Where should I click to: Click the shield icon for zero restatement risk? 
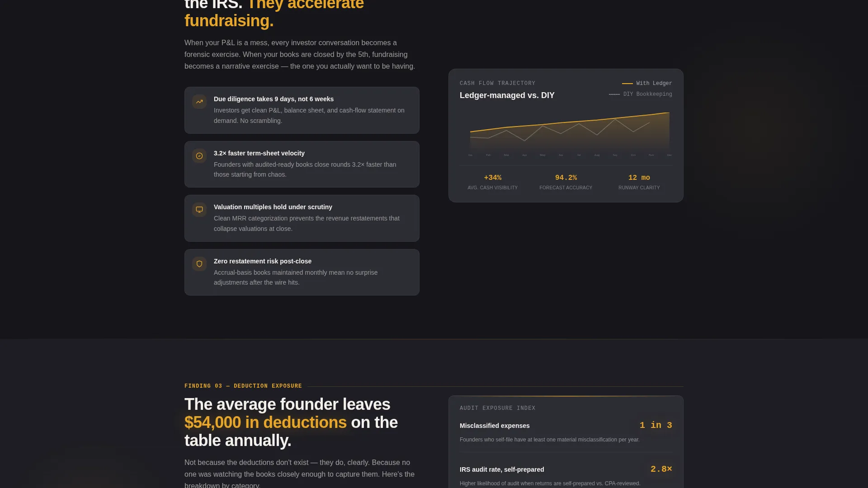point(199,264)
